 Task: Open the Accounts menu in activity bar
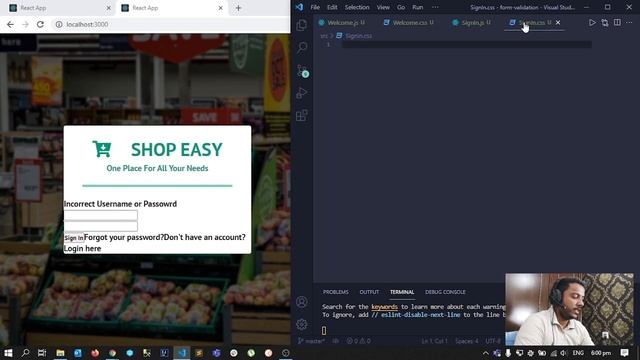(302, 302)
